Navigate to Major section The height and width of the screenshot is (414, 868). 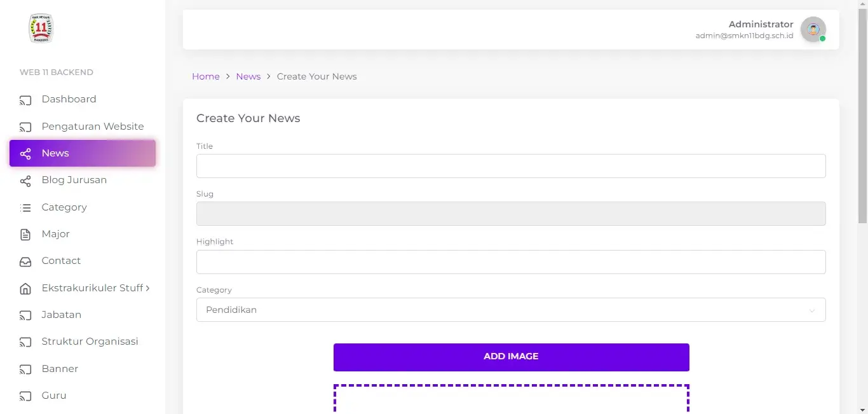[x=83, y=234]
